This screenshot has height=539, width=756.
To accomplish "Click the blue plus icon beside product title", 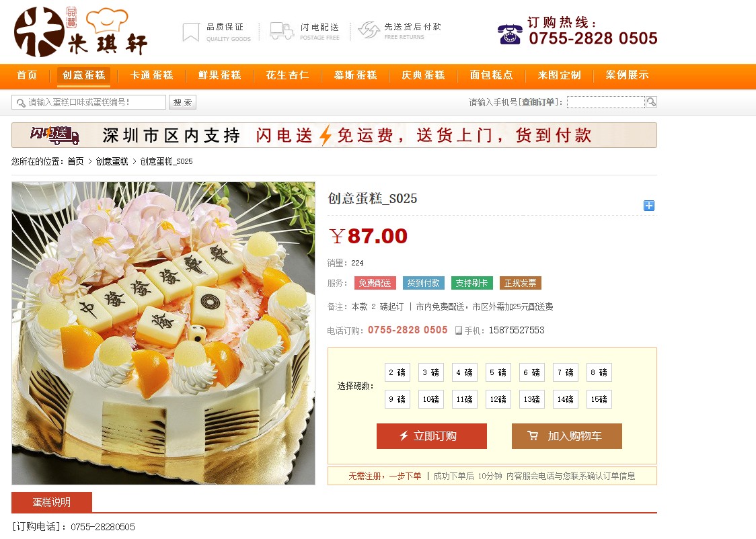I will pos(649,206).
